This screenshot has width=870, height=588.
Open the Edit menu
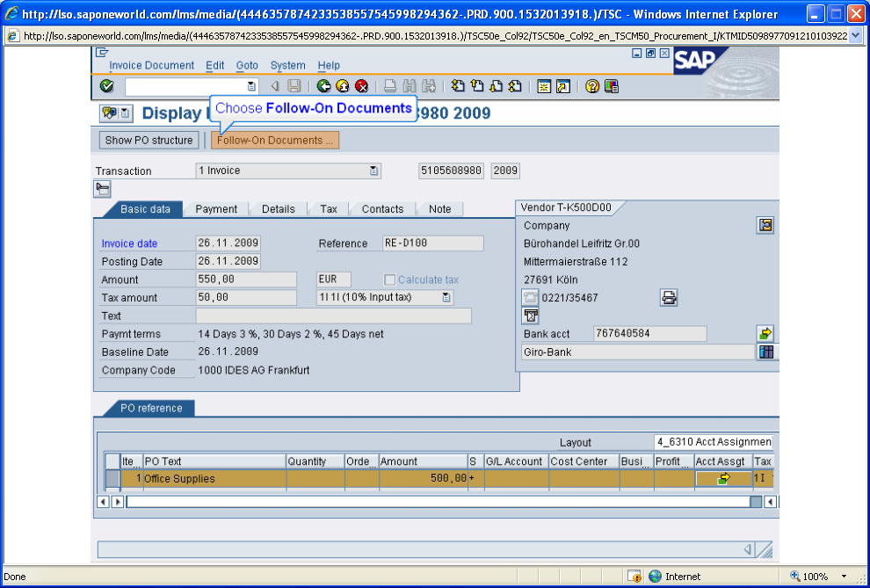click(214, 65)
